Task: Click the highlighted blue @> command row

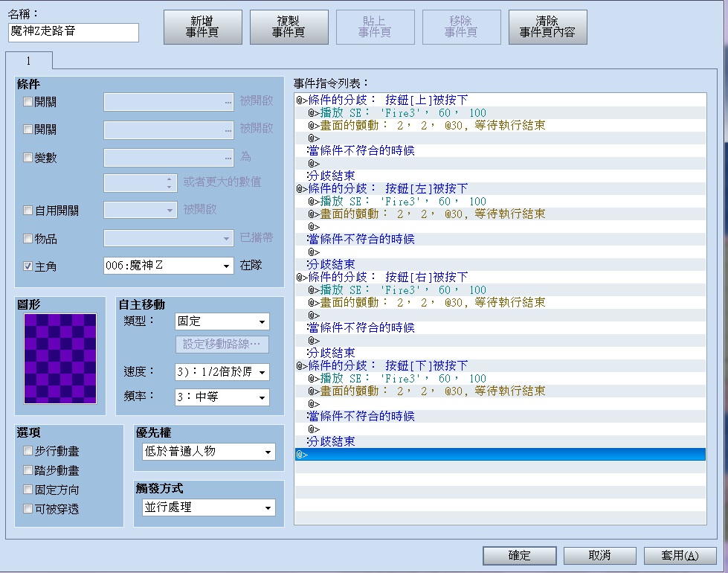Action: [x=500, y=455]
